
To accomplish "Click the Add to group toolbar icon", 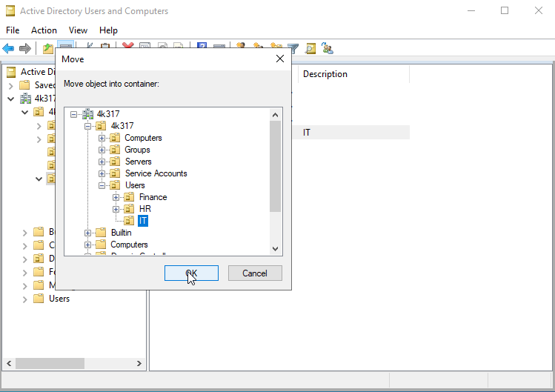I will pos(327,48).
